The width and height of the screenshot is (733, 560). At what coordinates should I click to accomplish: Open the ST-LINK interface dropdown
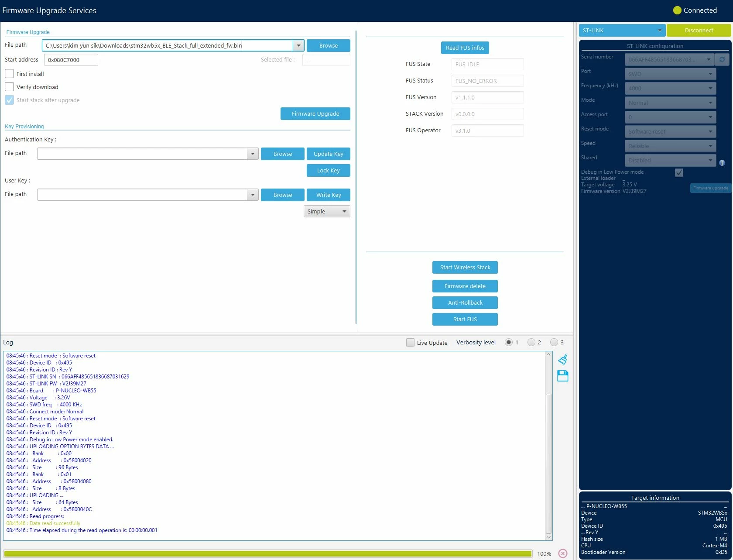pos(622,31)
